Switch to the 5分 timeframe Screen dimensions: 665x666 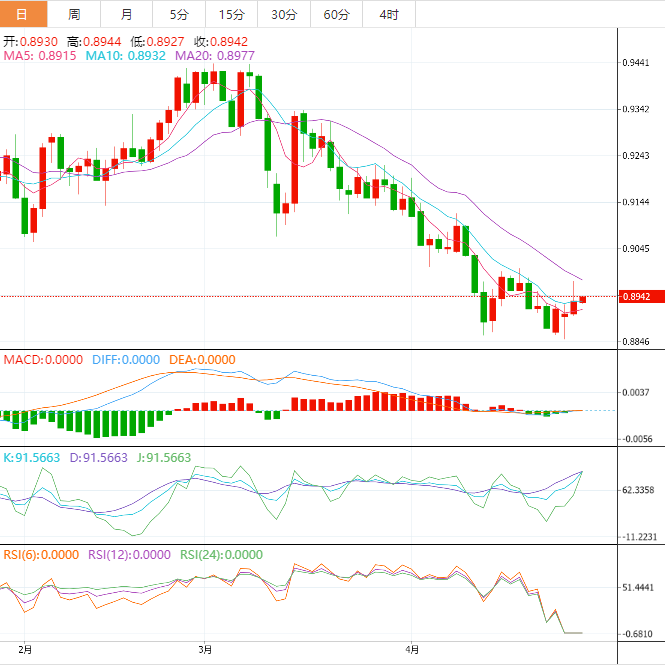tap(178, 14)
